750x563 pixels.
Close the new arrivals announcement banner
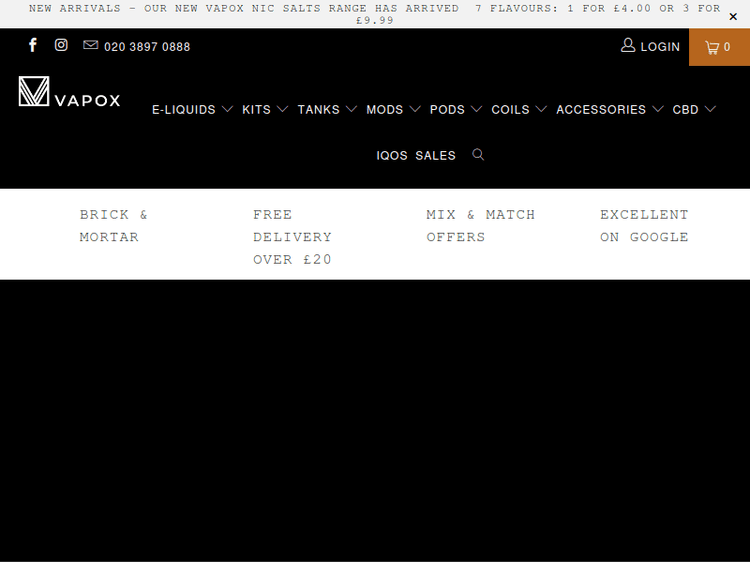pos(733,16)
